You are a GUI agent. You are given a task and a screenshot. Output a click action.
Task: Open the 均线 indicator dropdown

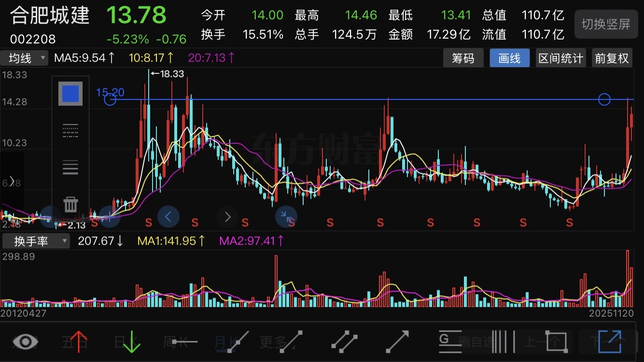point(24,58)
